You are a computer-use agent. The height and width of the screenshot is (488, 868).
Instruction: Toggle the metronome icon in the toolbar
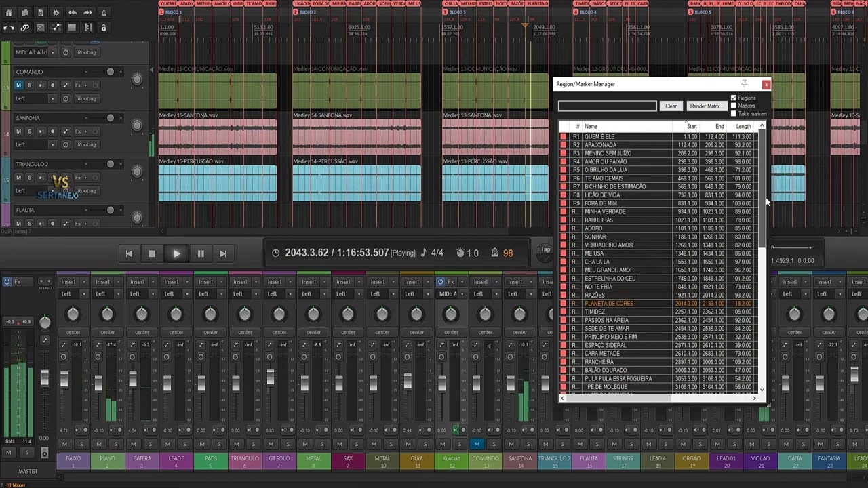[x=104, y=12]
